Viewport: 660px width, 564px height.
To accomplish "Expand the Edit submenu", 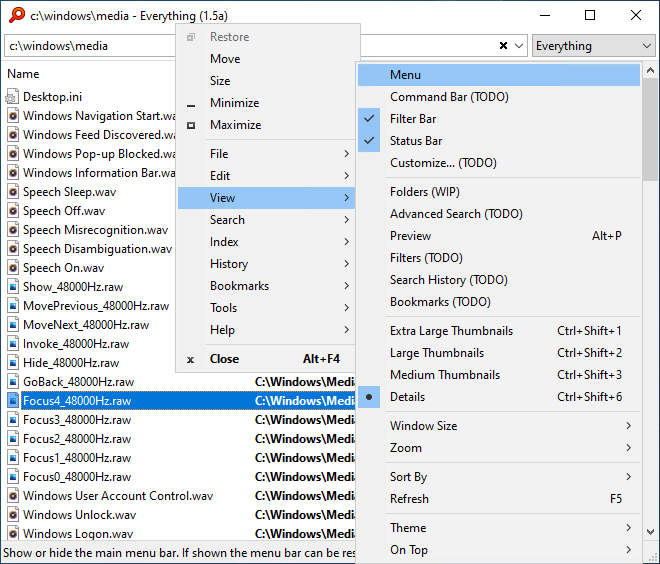I will point(266,176).
